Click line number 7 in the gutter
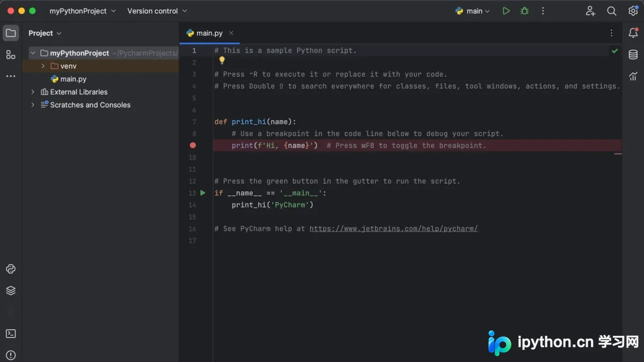The width and height of the screenshot is (644, 362). pos(194,122)
